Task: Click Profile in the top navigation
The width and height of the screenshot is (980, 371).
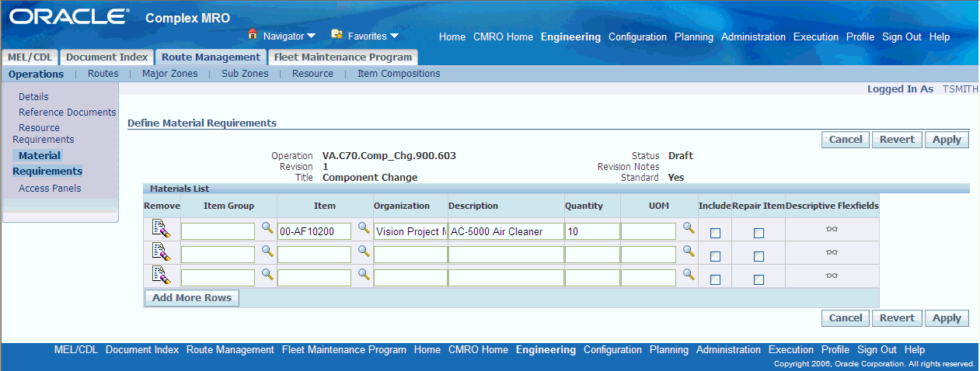Action: click(860, 36)
